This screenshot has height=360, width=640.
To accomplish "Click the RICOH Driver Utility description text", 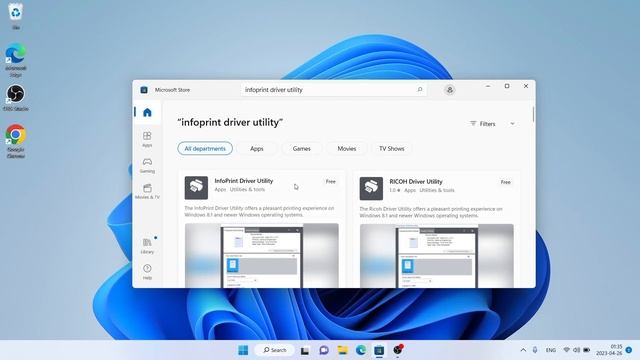I will pyautogui.click(x=431, y=212).
